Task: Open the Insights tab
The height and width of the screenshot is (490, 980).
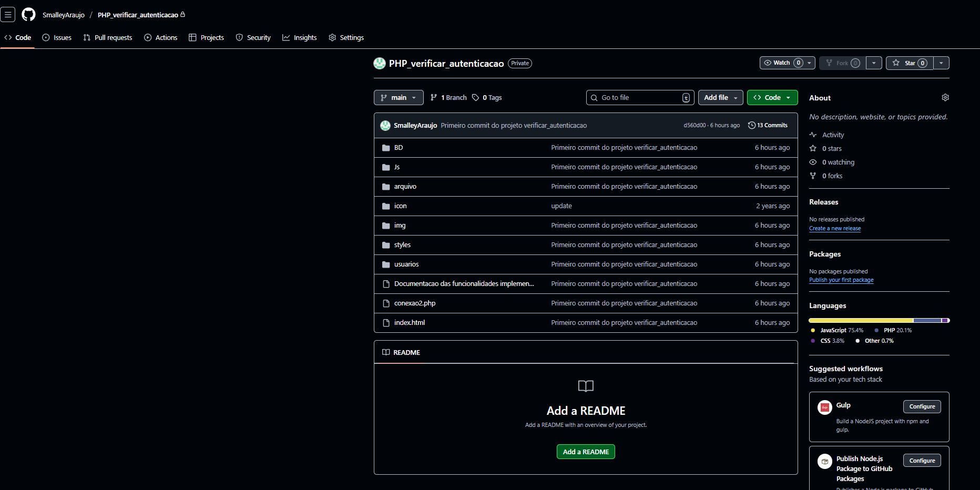Action: coord(300,38)
